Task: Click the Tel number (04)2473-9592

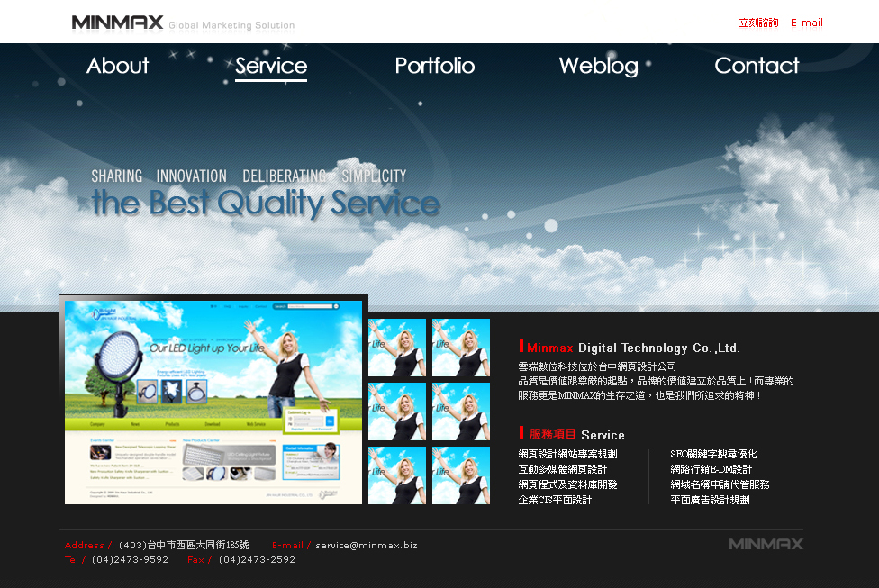Action: click(130, 559)
